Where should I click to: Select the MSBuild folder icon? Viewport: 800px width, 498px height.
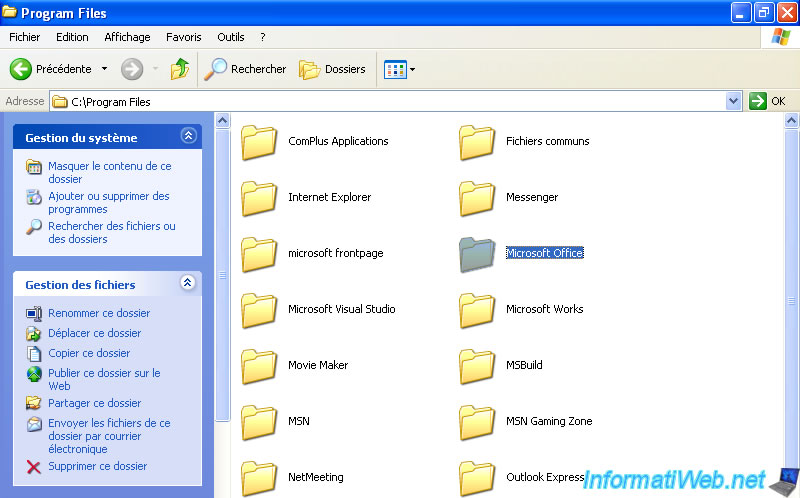477,366
